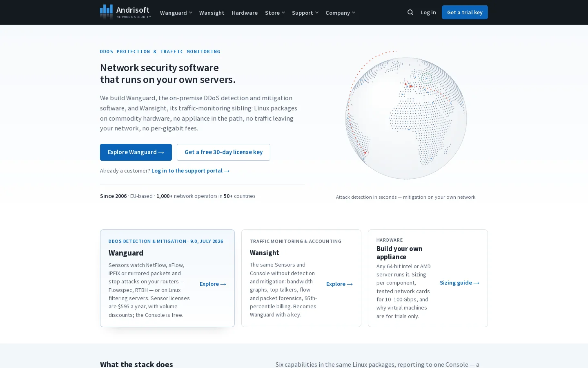Click the Log in link
The image size is (588, 368).
click(428, 12)
